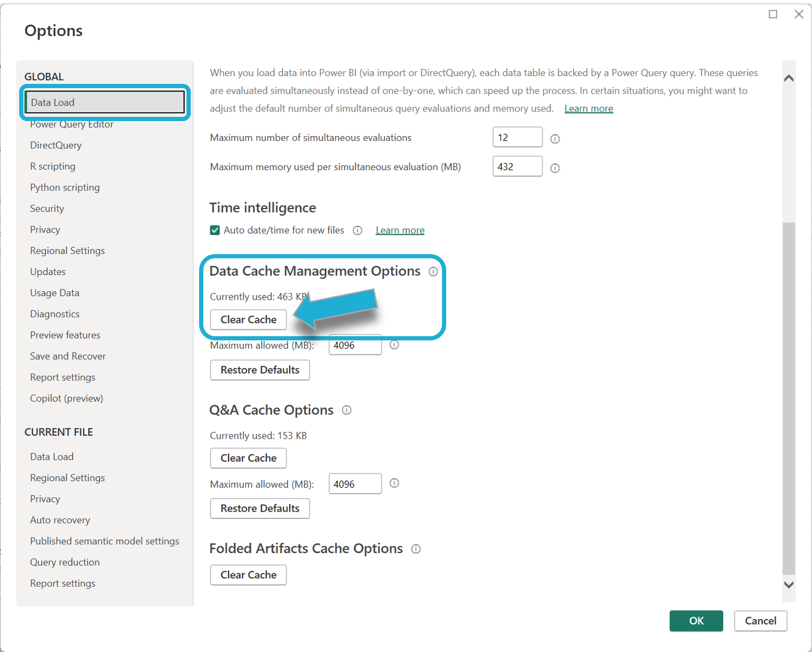This screenshot has height=652, width=812.
Task: Click info icon beside Data Cache Management Options
Action: click(433, 271)
